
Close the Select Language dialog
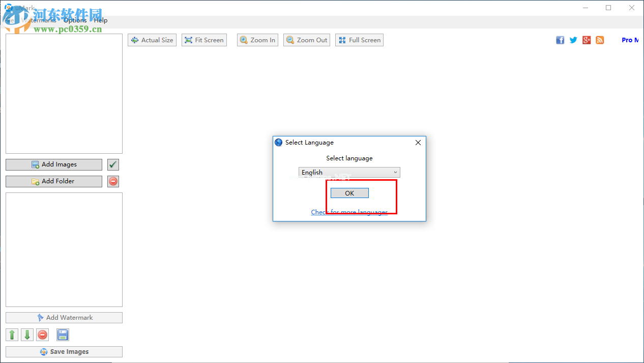pos(418,143)
